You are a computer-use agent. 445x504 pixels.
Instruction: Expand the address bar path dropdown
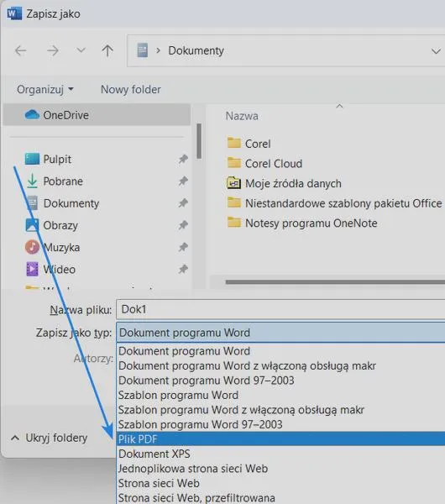point(436,50)
